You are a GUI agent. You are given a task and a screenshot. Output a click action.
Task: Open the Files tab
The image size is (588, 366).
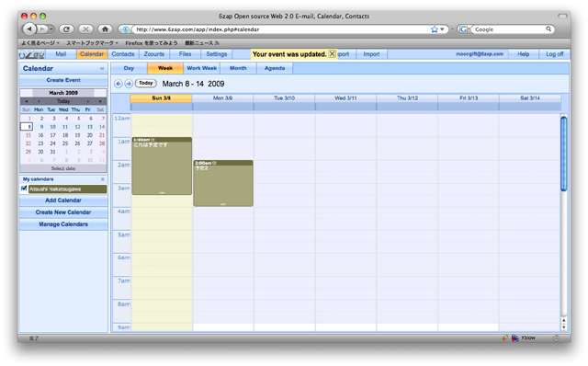click(186, 54)
